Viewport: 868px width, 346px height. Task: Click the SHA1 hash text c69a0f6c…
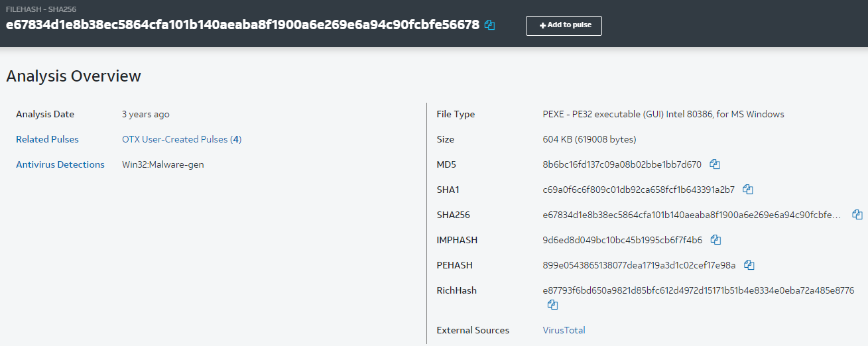tap(638, 190)
